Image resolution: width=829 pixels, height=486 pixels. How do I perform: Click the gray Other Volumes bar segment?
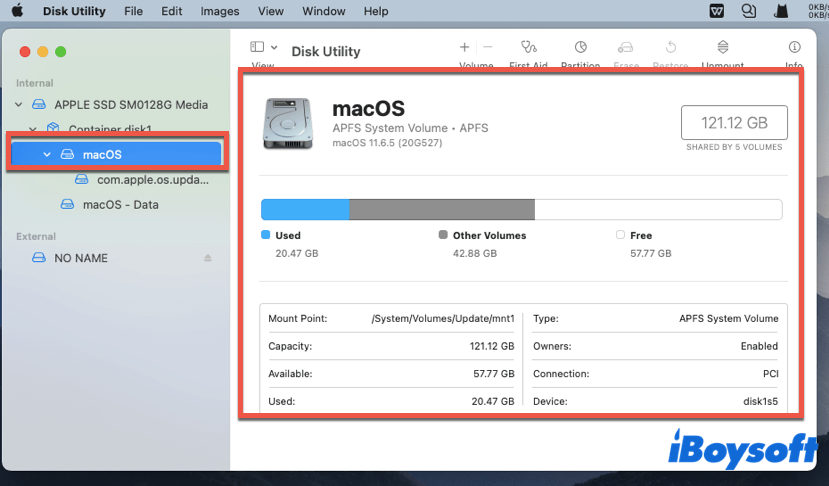pos(442,209)
